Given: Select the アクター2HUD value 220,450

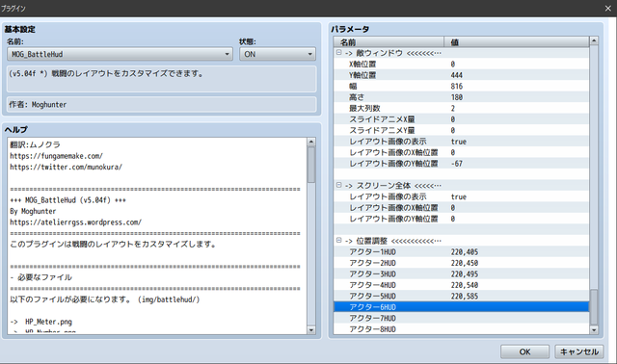Looking at the screenshot, I should 465,263.
